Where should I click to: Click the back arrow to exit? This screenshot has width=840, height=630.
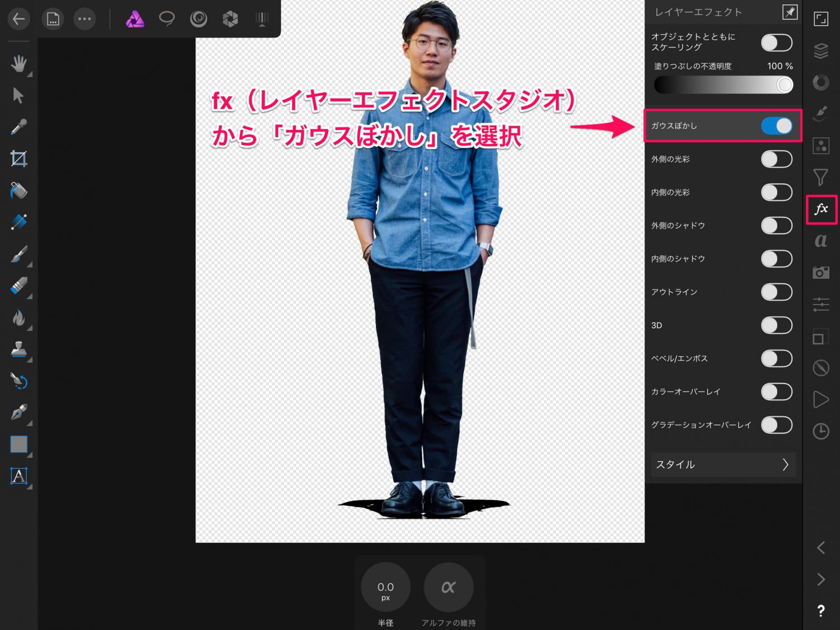pyautogui.click(x=18, y=20)
